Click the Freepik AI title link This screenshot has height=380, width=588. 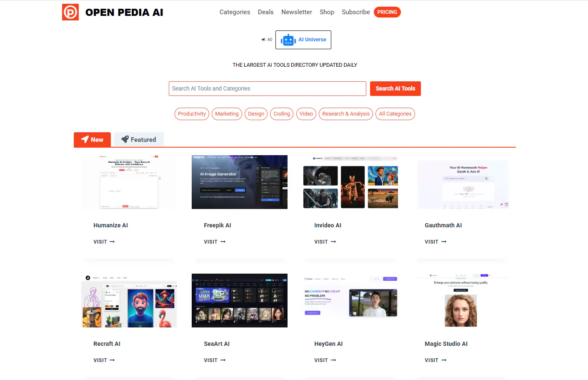[x=218, y=225]
